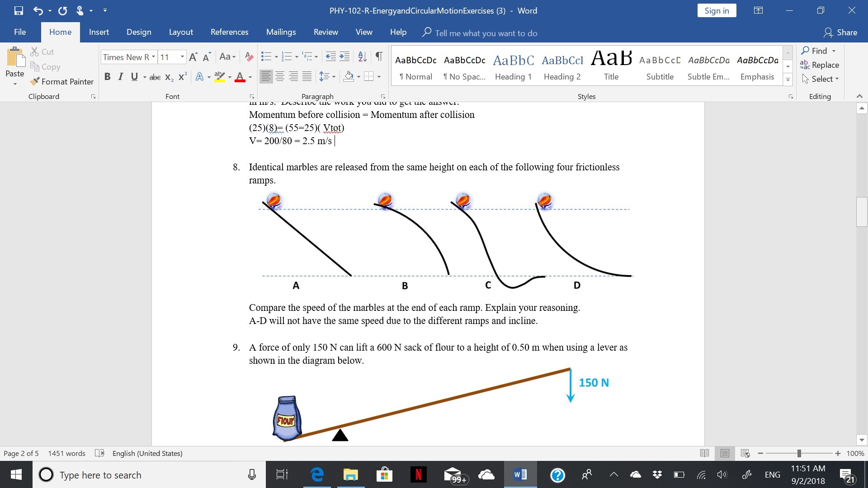Click the Center alignment icon
The height and width of the screenshot is (488, 868).
[280, 77]
